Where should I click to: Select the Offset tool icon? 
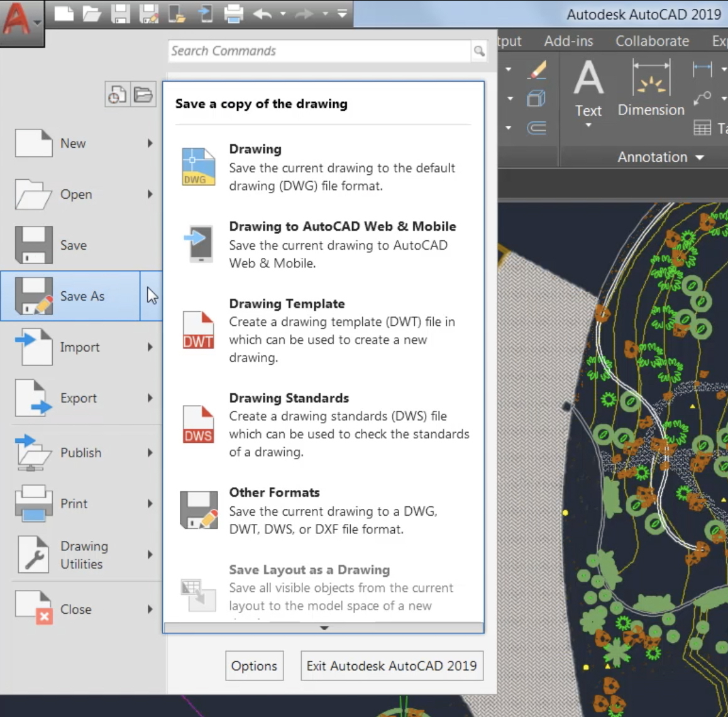tap(536, 128)
